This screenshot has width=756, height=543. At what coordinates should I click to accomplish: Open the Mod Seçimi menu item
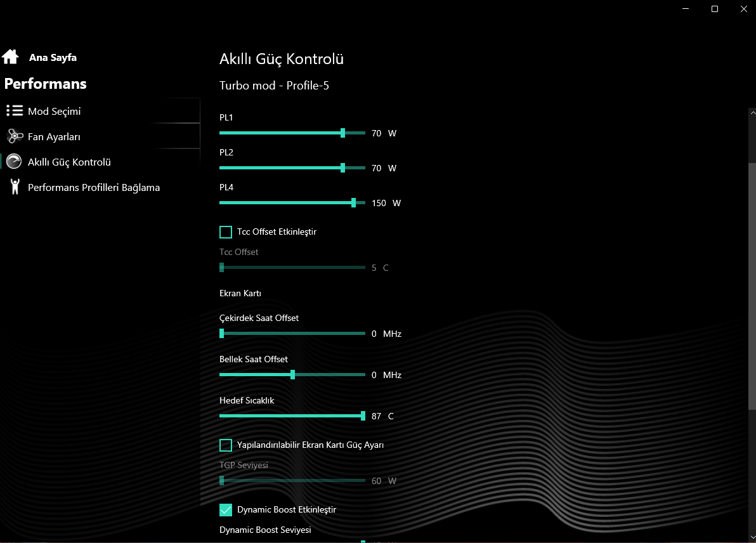pyautogui.click(x=54, y=111)
